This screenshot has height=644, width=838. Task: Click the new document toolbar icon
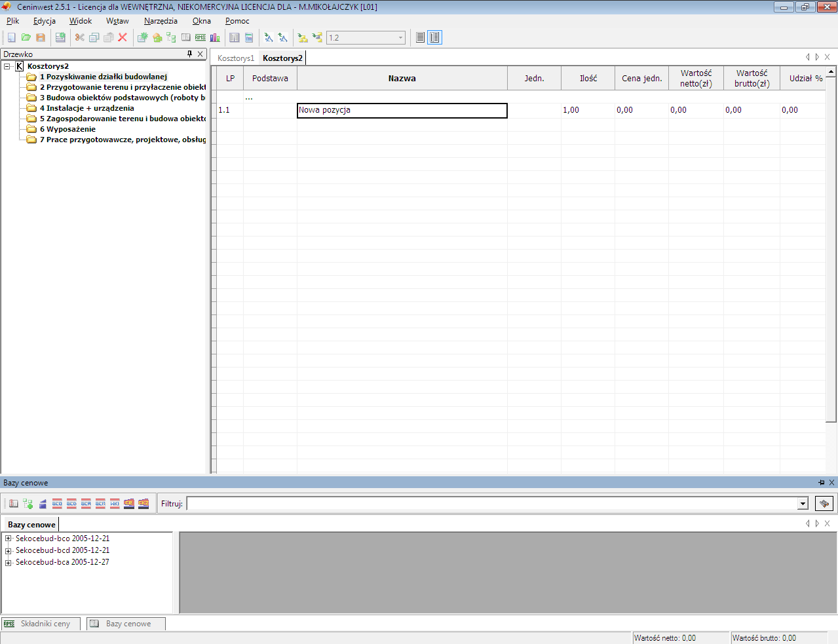tap(12, 38)
